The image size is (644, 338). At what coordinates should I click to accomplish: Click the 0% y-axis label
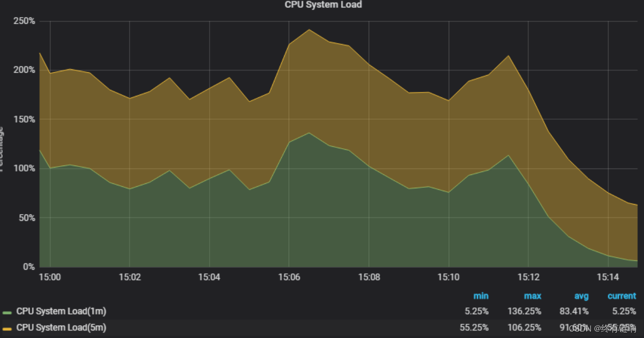click(x=29, y=267)
